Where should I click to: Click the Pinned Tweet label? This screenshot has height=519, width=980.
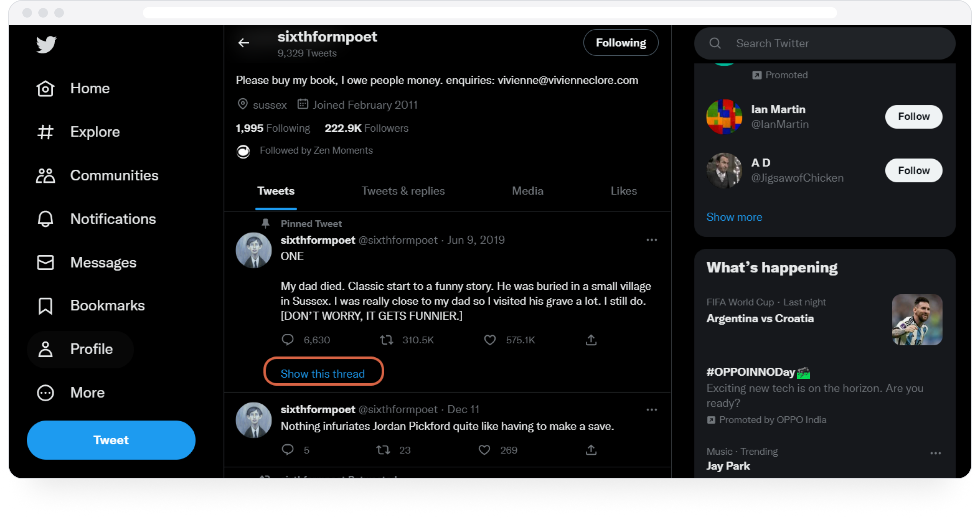coord(311,224)
